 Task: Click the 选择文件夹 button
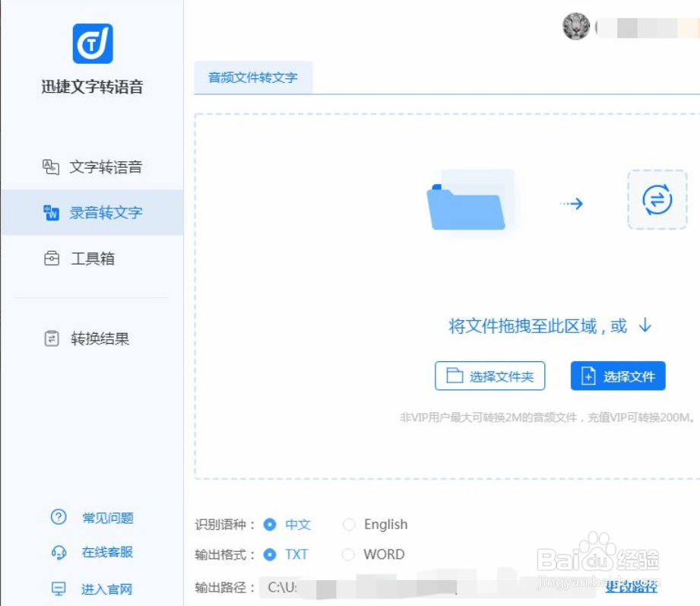coord(490,375)
